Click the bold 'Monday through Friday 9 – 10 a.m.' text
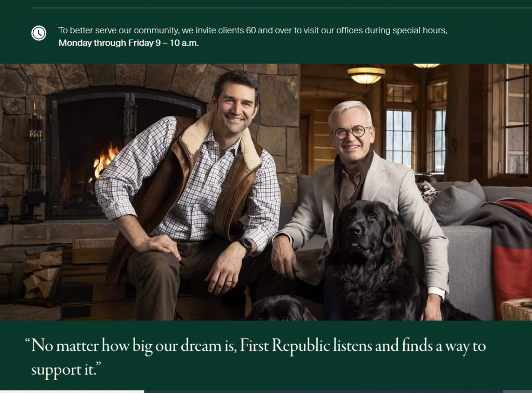This screenshot has height=393, width=532. pyautogui.click(x=129, y=43)
